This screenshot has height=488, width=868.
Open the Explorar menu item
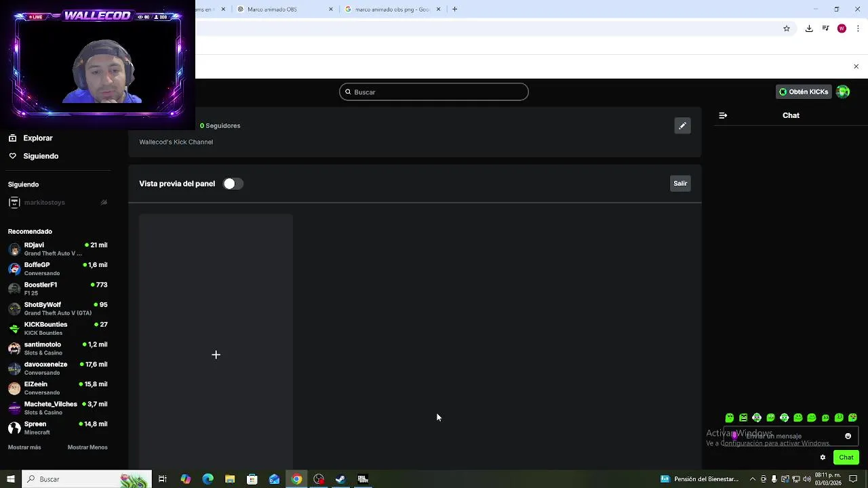38,138
